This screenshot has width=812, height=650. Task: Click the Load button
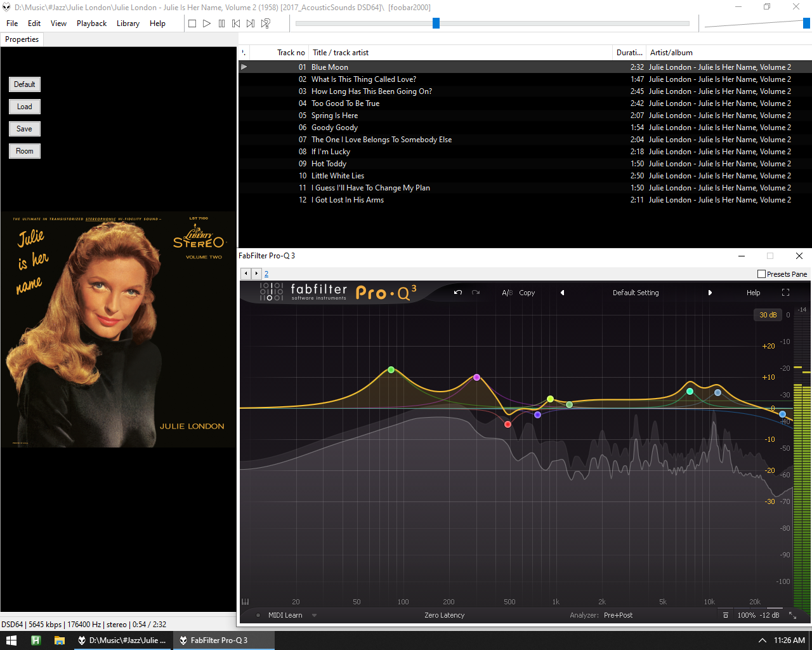(25, 107)
